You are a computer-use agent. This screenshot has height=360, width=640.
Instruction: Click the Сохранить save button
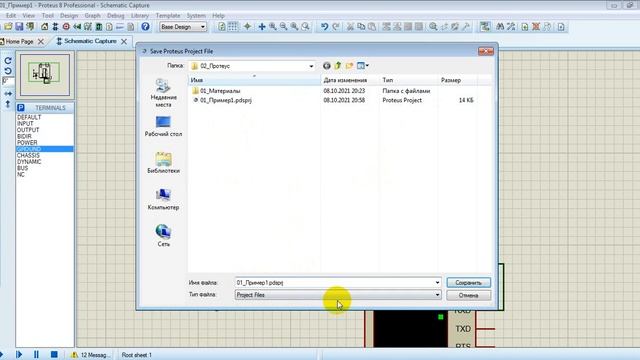coord(469,282)
